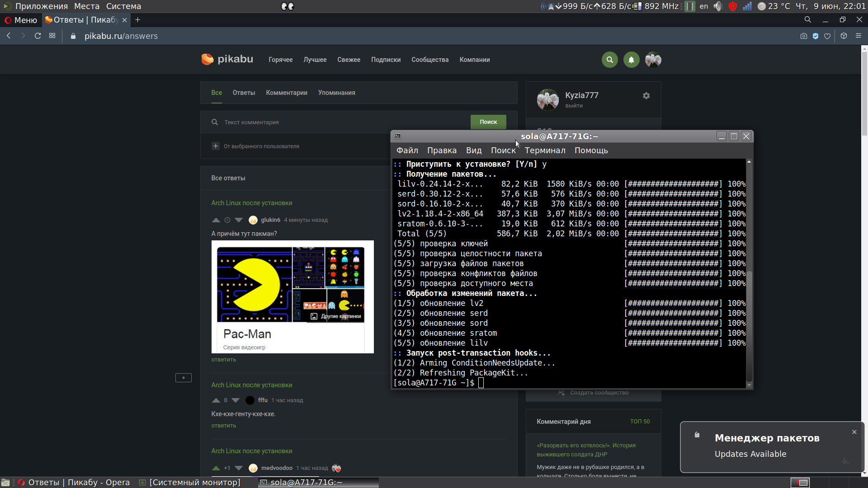The height and width of the screenshot is (488, 868).
Task: Open the Opera Меню dropdown
Action: coord(21,20)
